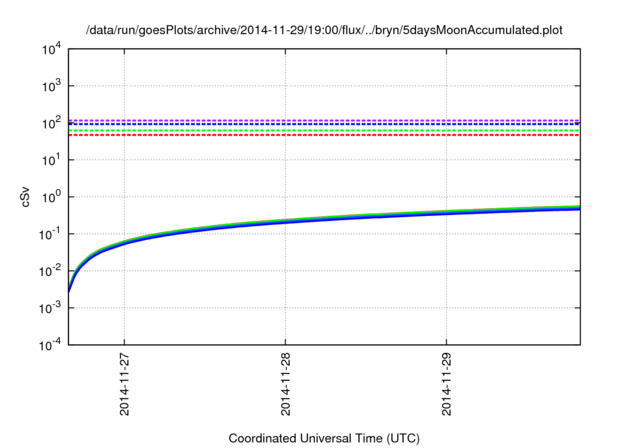This screenshot has height=448, width=640.
Task: Click the 'Coordinated Universal Time (UTC)' axis title
Action: pyautogui.click(x=324, y=438)
